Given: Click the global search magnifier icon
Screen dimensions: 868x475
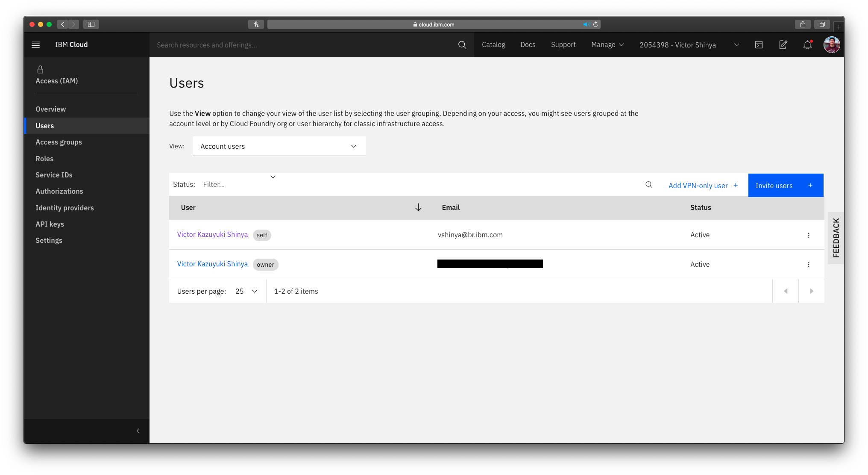Looking at the screenshot, I should point(462,45).
